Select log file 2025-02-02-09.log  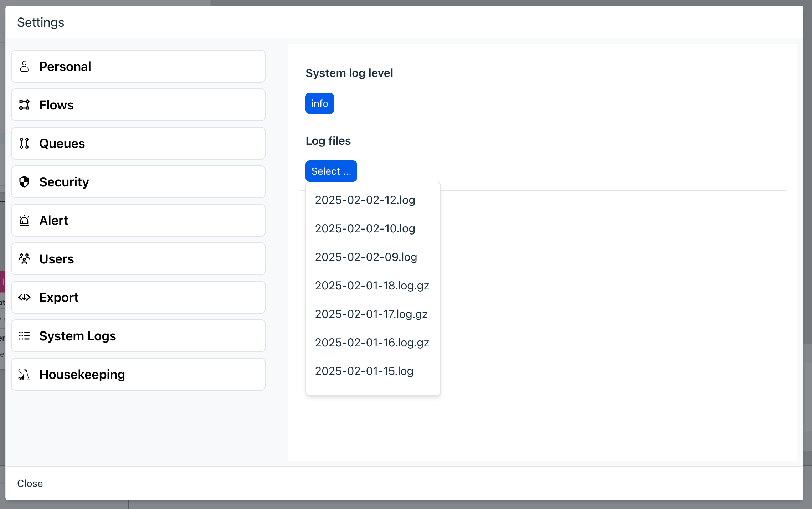tap(366, 256)
